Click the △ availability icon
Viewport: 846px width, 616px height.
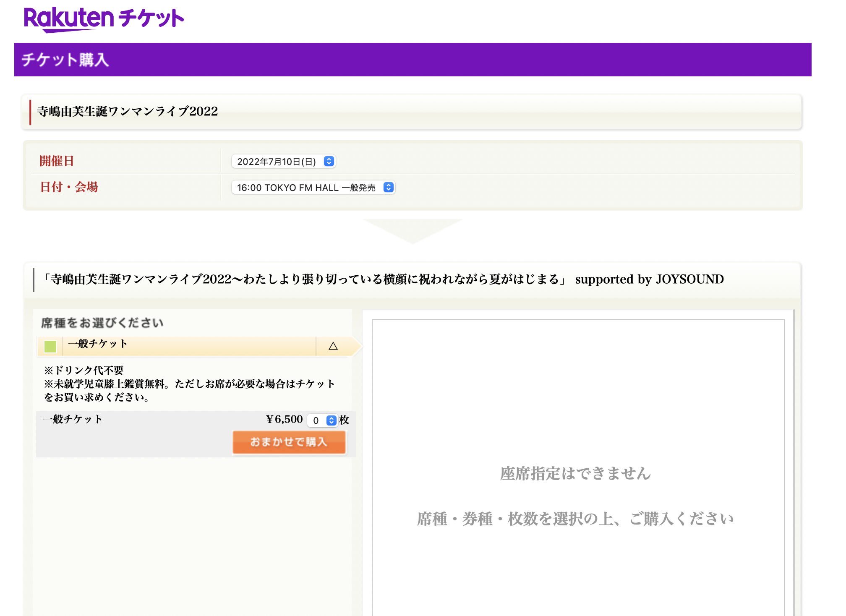click(x=333, y=346)
